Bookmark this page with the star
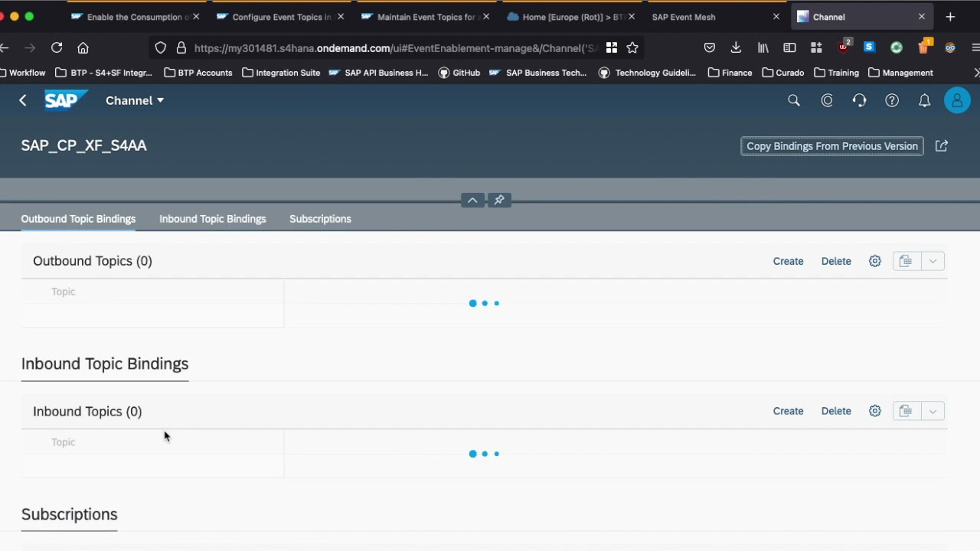The image size is (980, 551). click(x=632, y=47)
